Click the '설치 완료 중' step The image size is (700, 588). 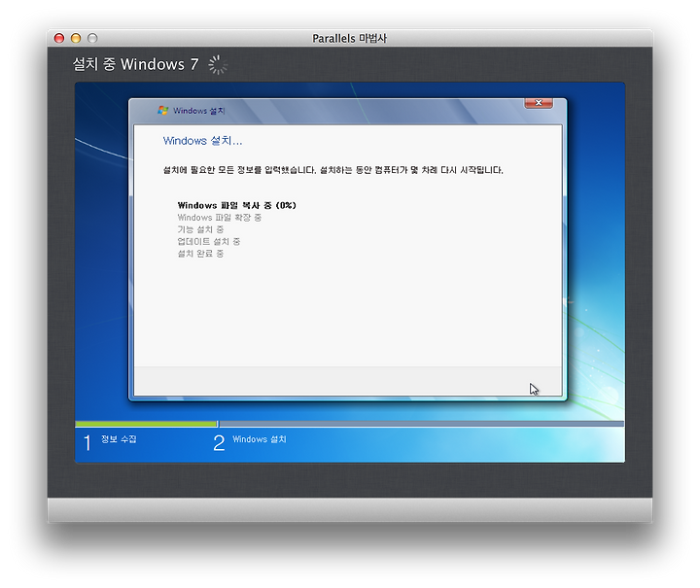pos(200,254)
